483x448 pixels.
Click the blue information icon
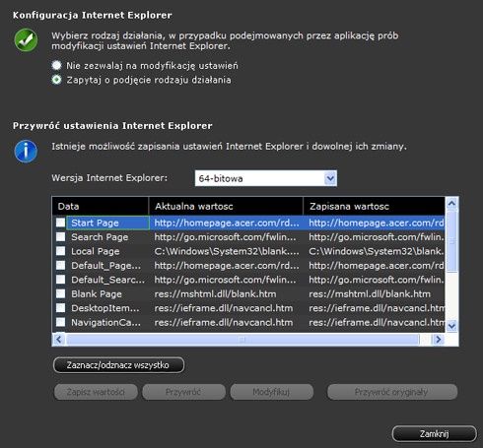click(26, 152)
